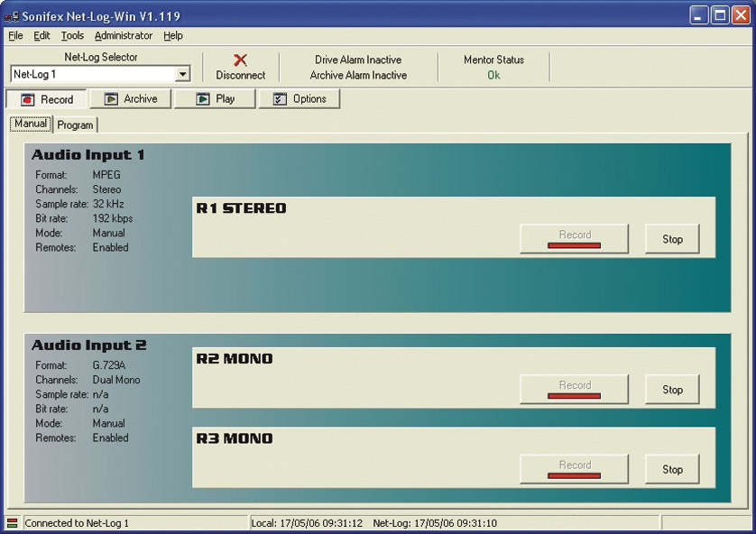Switch to the Program tab

[x=75, y=124]
